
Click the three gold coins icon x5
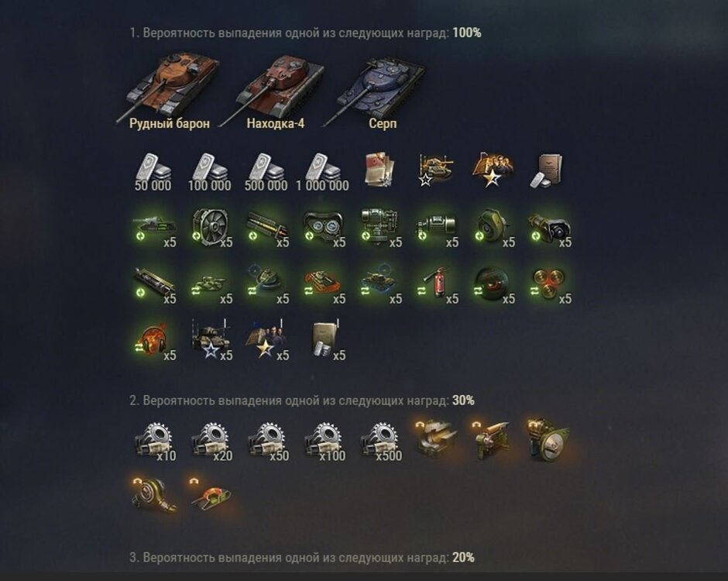tap(550, 284)
